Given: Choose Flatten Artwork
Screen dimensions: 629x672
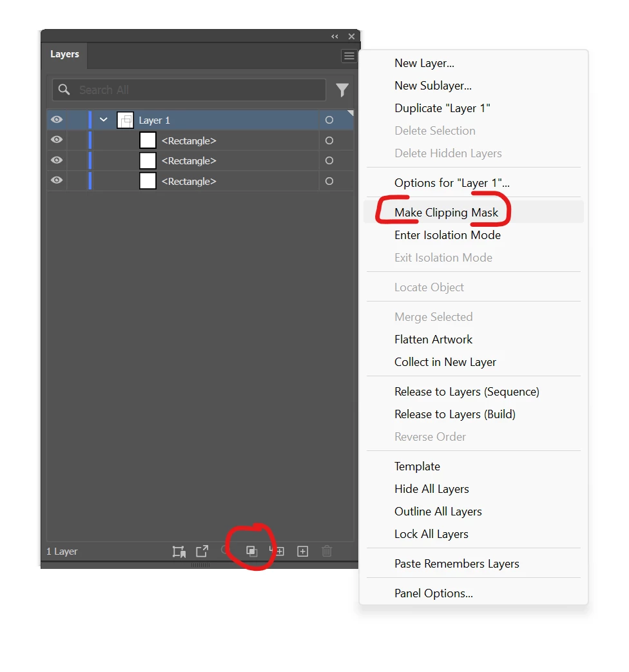Looking at the screenshot, I should click(x=434, y=340).
